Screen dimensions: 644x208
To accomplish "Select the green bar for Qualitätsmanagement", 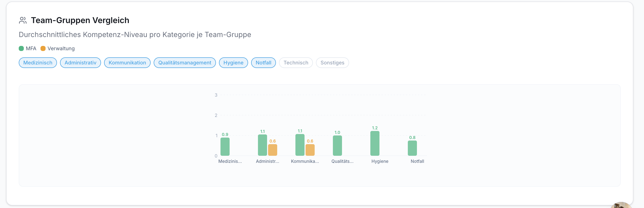I will (x=337, y=146).
